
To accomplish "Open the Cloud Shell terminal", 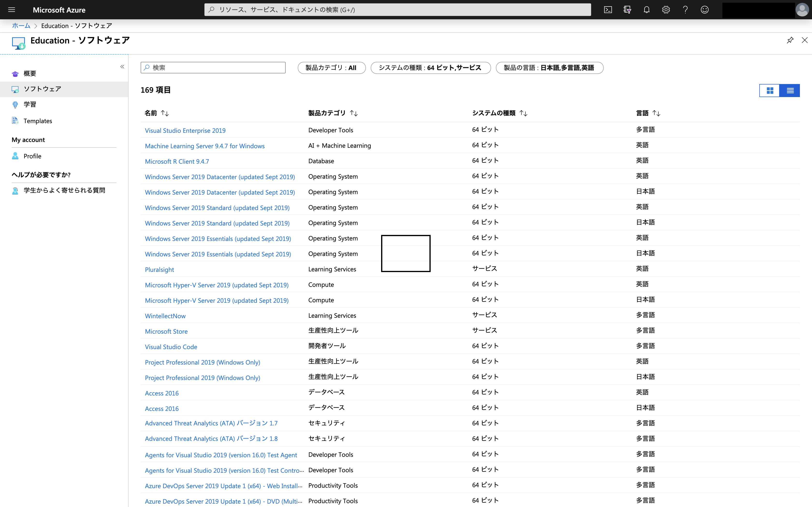I will (x=608, y=9).
